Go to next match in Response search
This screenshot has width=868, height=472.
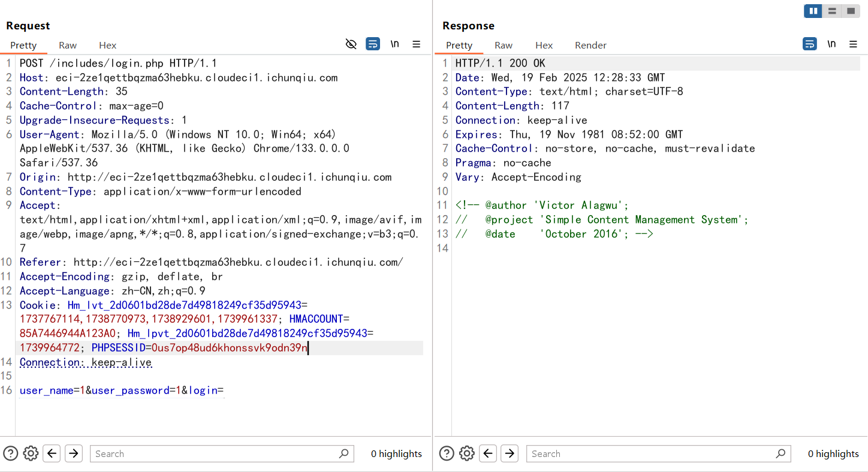pos(510,453)
